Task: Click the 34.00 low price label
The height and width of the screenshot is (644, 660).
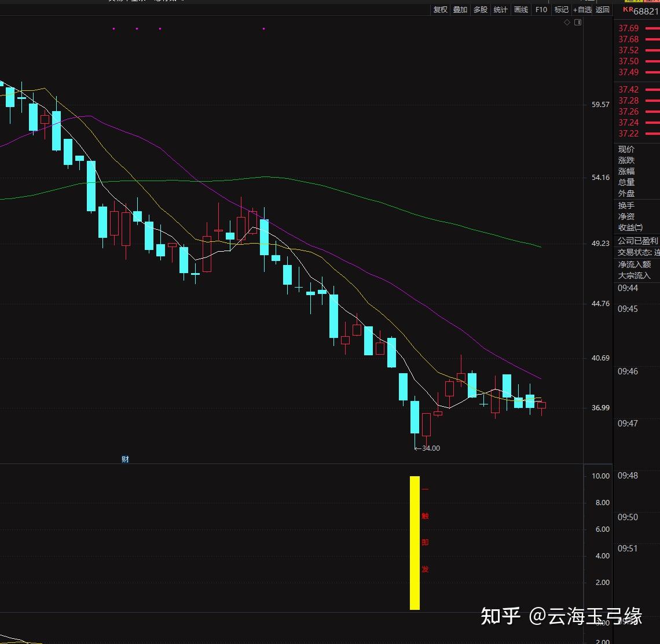Action: (431, 448)
